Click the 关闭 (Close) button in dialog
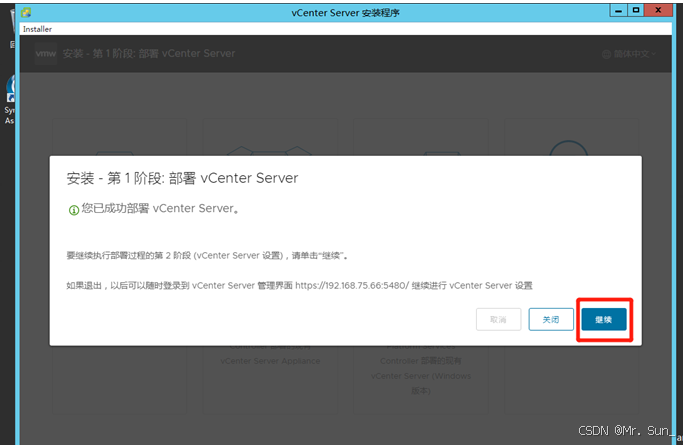Image resolution: width=683 pixels, height=445 pixels. tap(551, 320)
